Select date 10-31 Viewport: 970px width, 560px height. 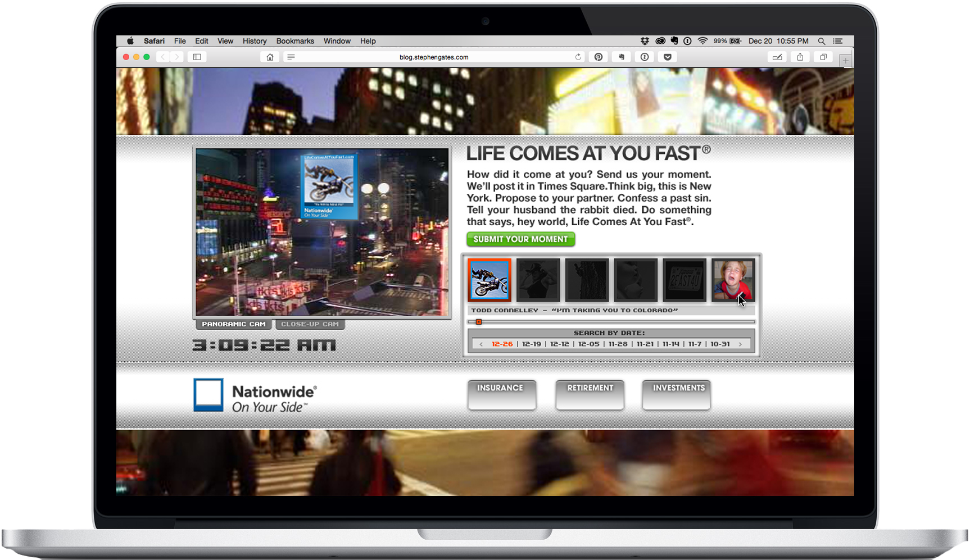(x=720, y=344)
